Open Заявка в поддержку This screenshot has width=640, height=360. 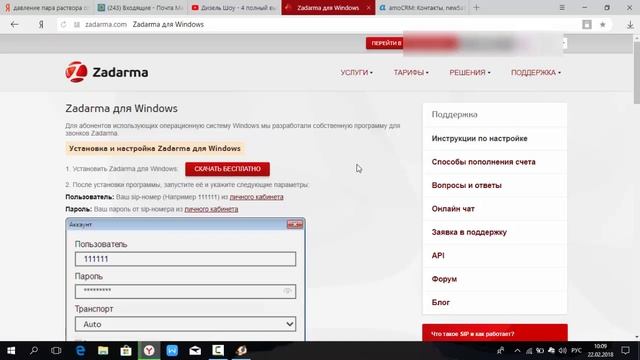point(469,232)
